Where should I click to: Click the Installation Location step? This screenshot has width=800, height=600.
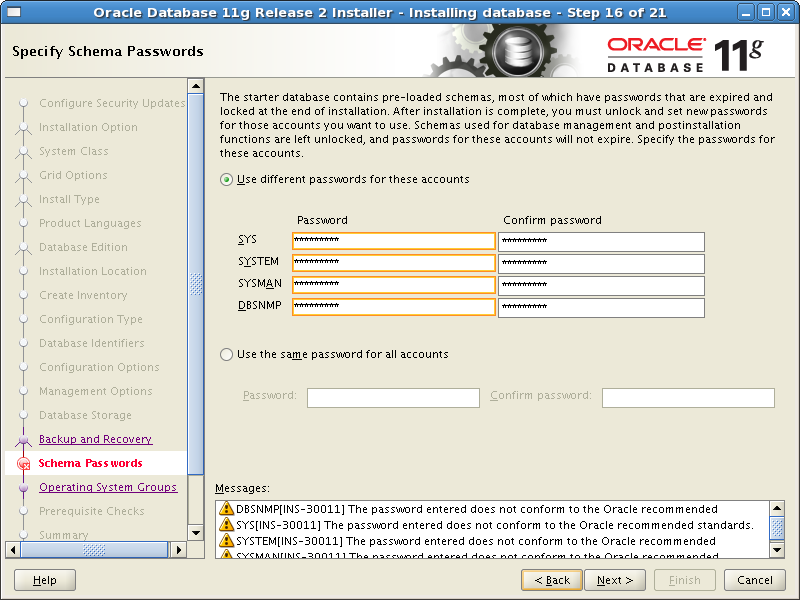pos(93,271)
